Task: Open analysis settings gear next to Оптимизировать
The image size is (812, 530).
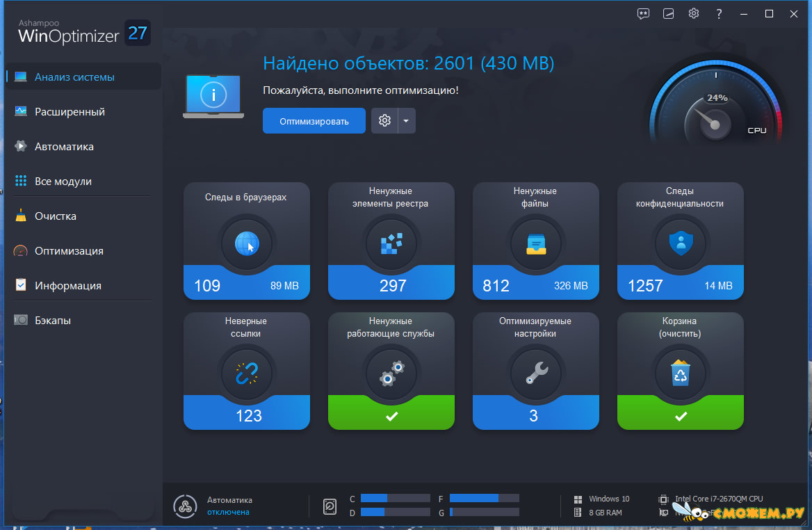Action: [384, 121]
